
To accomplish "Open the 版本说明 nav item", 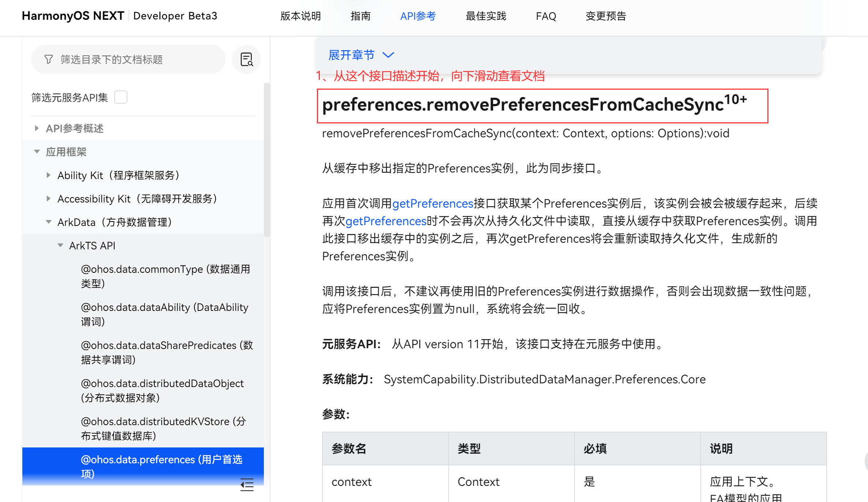I will (x=300, y=16).
